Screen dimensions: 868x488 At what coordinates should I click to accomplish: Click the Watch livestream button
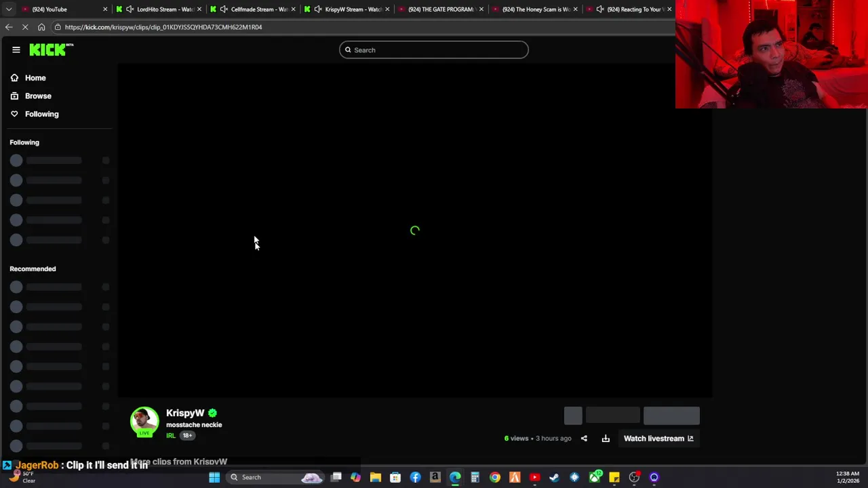pyautogui.click(x=658, y=439)
